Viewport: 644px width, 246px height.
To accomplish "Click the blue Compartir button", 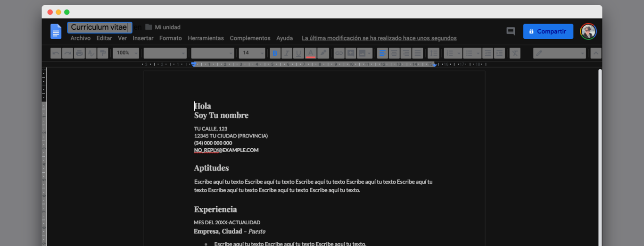I will [548, 31].
